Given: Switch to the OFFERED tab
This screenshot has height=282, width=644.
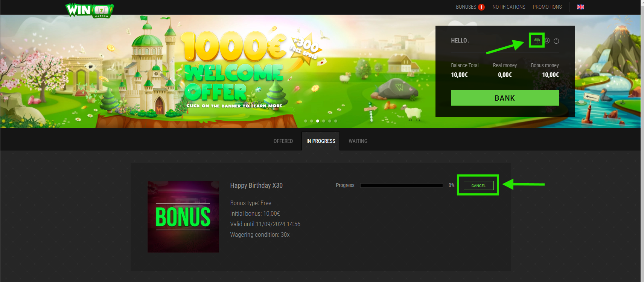Looking at the screenshot, I should (283, 141).
